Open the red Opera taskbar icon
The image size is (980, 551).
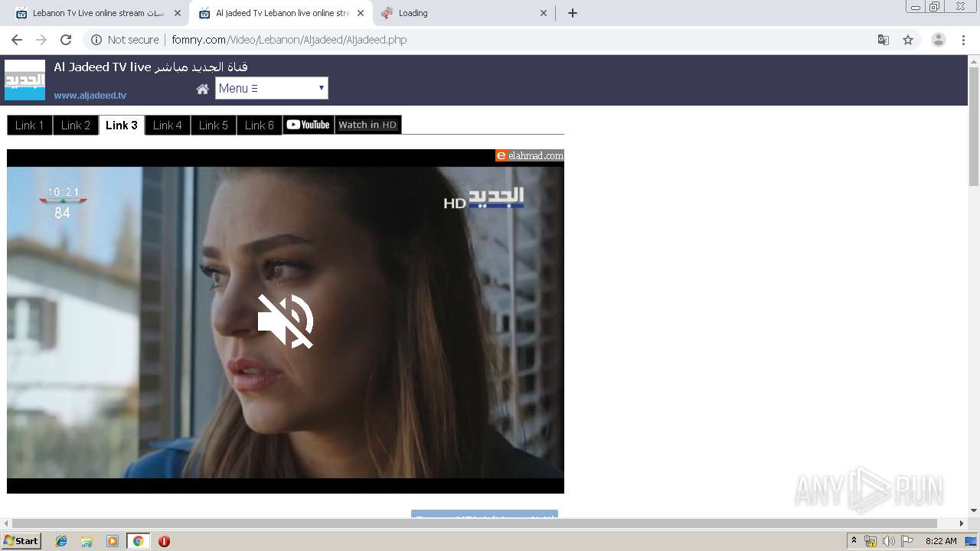[x=164, y=541]
